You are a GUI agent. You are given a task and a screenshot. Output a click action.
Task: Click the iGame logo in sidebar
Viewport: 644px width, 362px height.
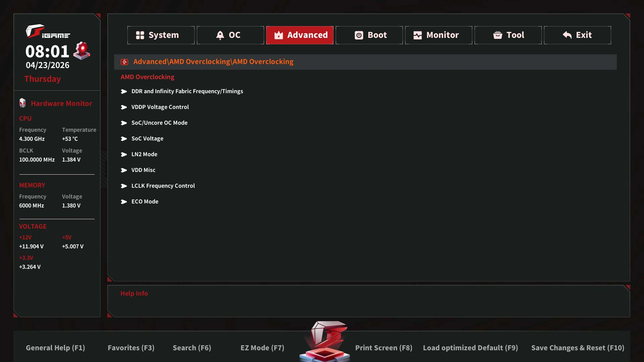point(48,31)
